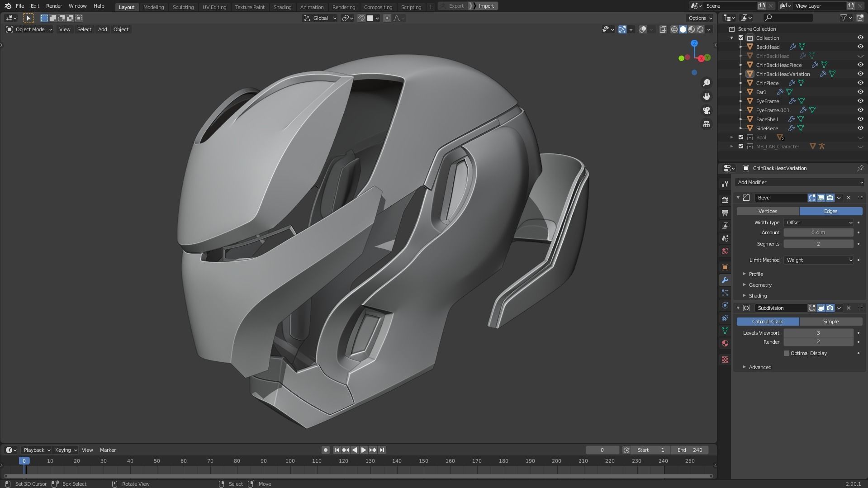
Task: Select Vertices bevel mode button
Action: pyautogui.click(x=768, y=211)
